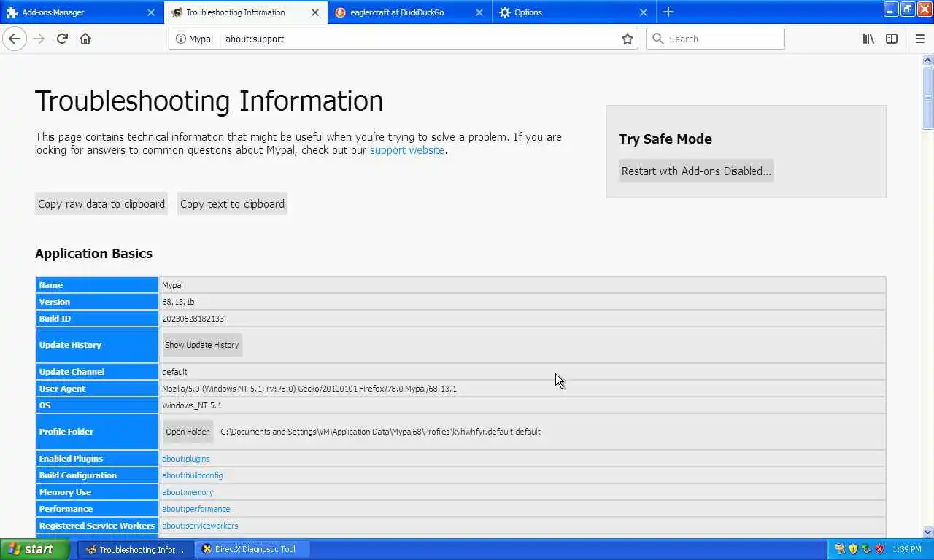Restore the browser window size

click(908, 9)
